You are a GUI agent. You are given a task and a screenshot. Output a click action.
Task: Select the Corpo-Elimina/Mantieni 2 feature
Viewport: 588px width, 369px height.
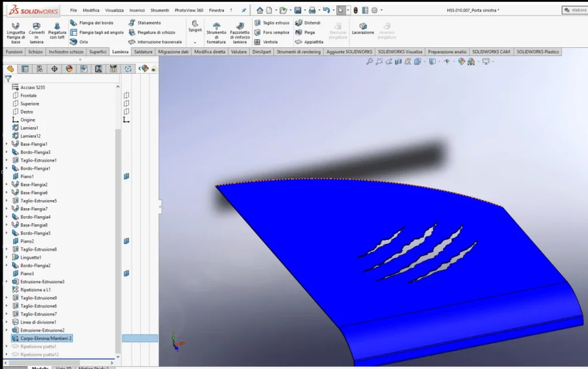click(x=42, y=338)
